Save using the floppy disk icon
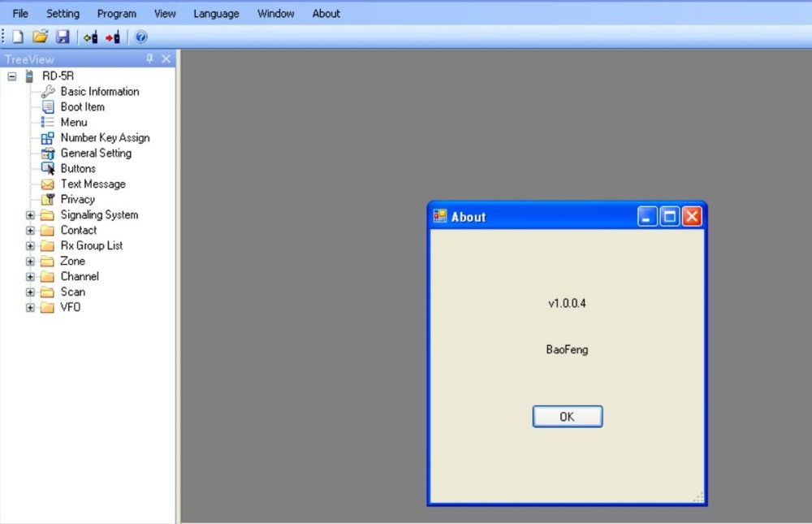Screen dimensions: 812x524 pyautogui.click(x=63, y=37)
